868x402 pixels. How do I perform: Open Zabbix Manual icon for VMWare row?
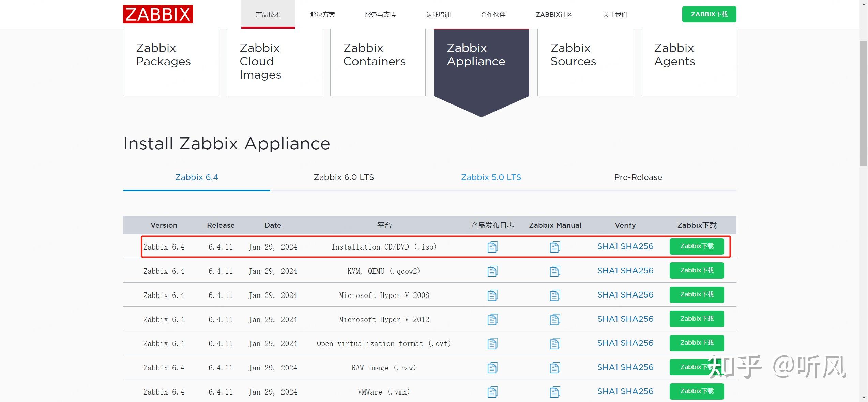coord(555,391)
